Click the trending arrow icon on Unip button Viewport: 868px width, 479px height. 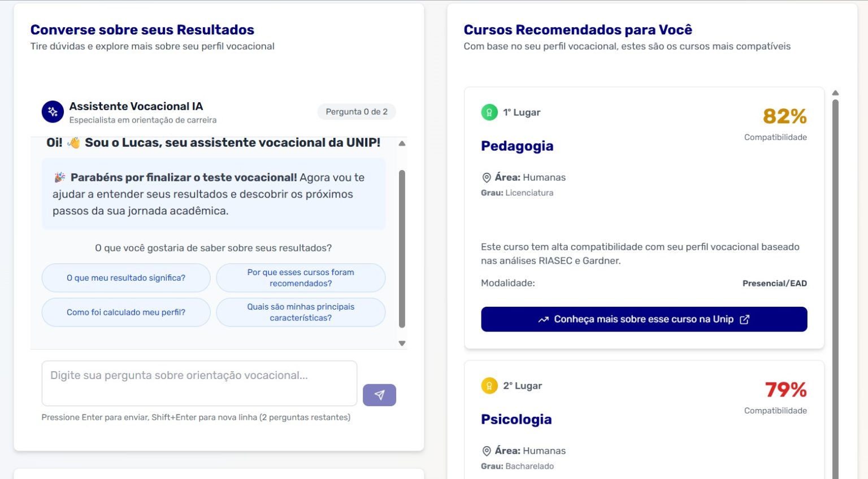point(543,320)
